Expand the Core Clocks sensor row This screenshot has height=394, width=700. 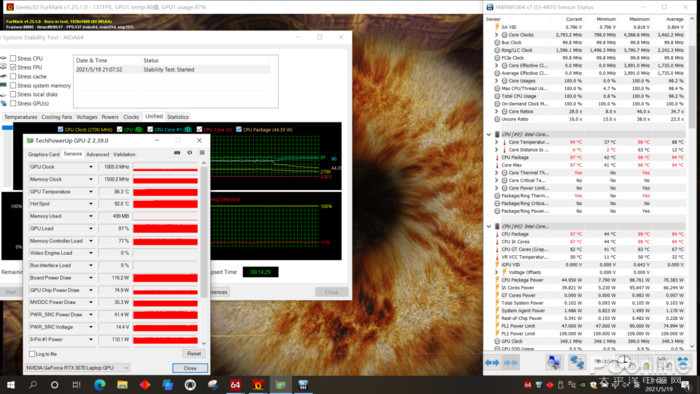click(x=496, y=35)
